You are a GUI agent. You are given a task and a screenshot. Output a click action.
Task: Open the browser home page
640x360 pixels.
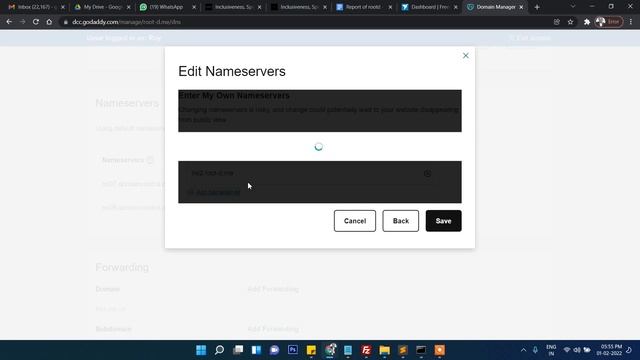49,22
